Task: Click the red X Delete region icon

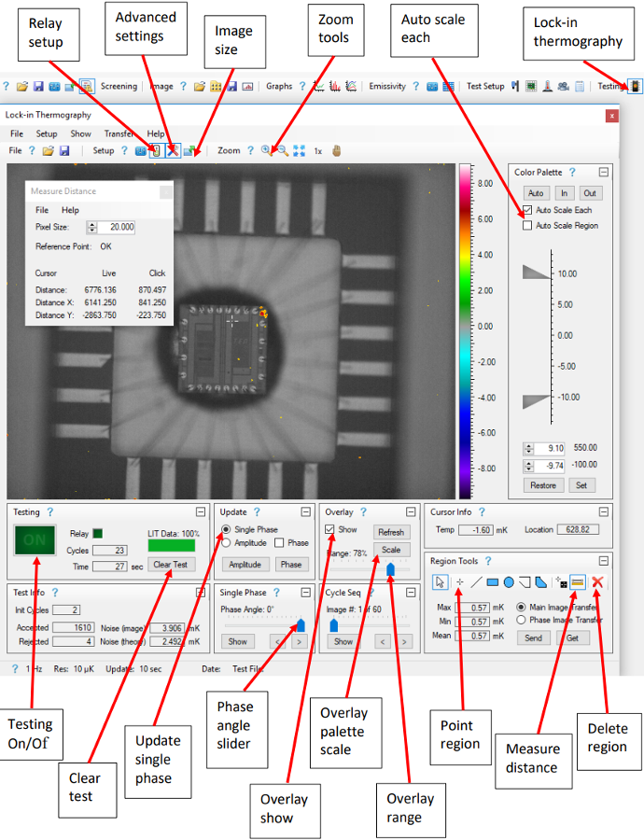Action: tap(598, 582)
